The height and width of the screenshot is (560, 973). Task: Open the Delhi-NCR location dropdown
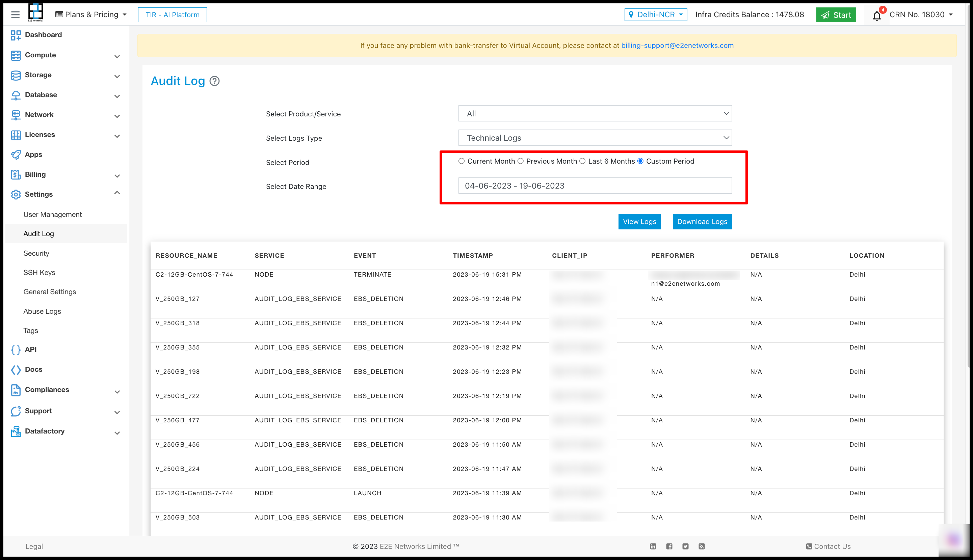coord(656,15)
